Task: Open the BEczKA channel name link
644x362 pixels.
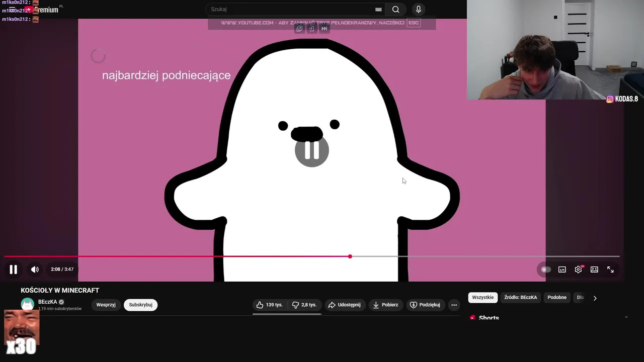Action: (48, 302)
